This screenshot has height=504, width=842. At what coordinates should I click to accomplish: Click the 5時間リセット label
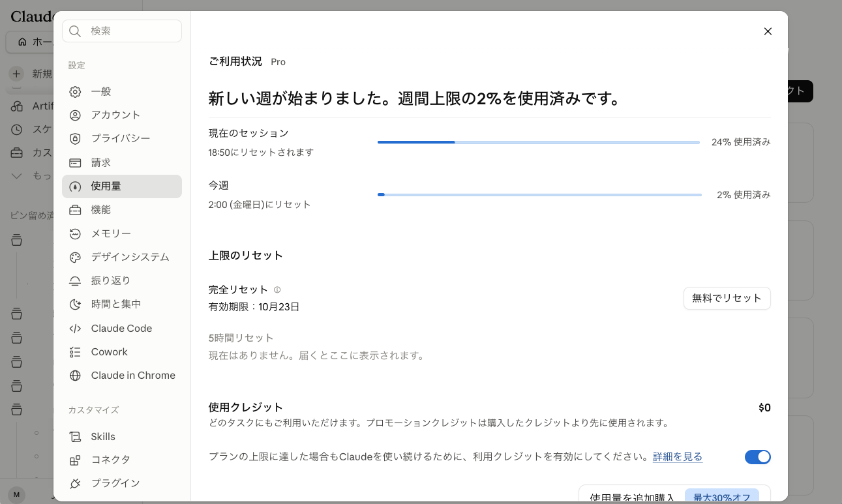click(x=241, y=338)
